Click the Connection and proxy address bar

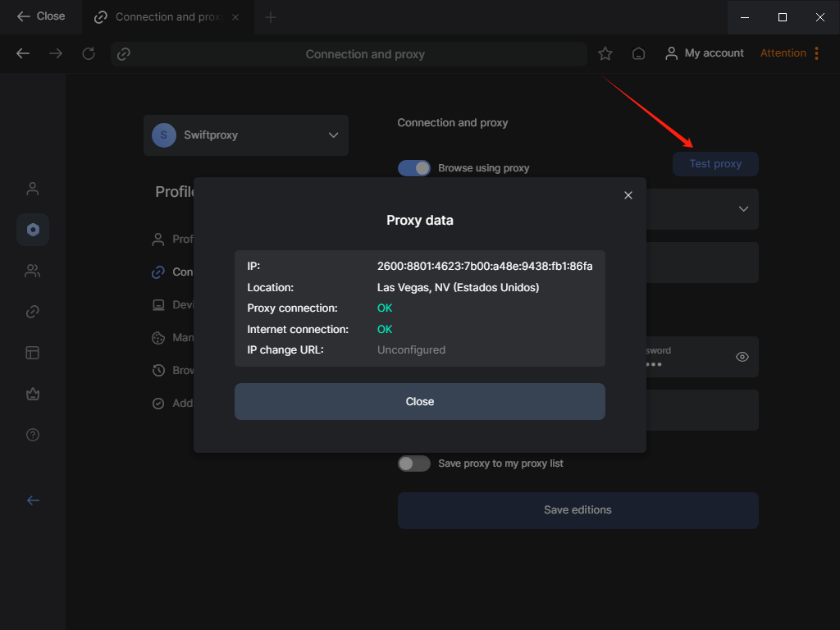tap(365, 54)
